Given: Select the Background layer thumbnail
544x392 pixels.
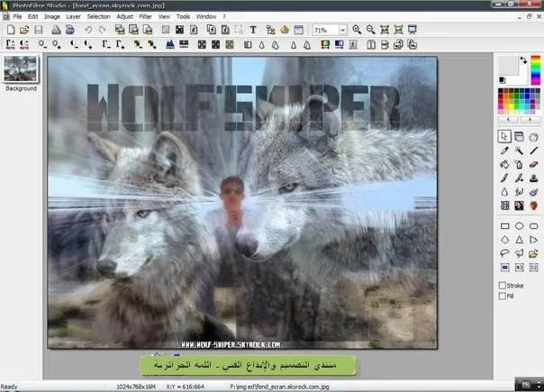Looking at the screenshot, I should [x=21, y=70].
